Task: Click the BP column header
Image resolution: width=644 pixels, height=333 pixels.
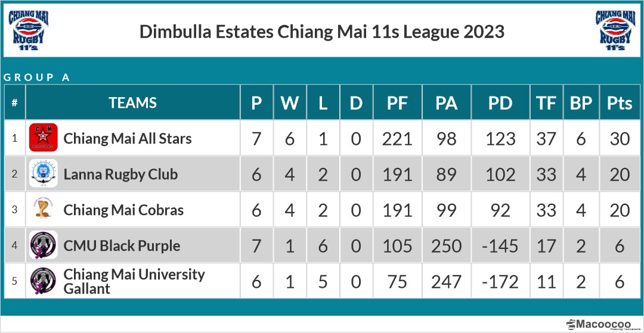Action: click(x=581, y=103)
